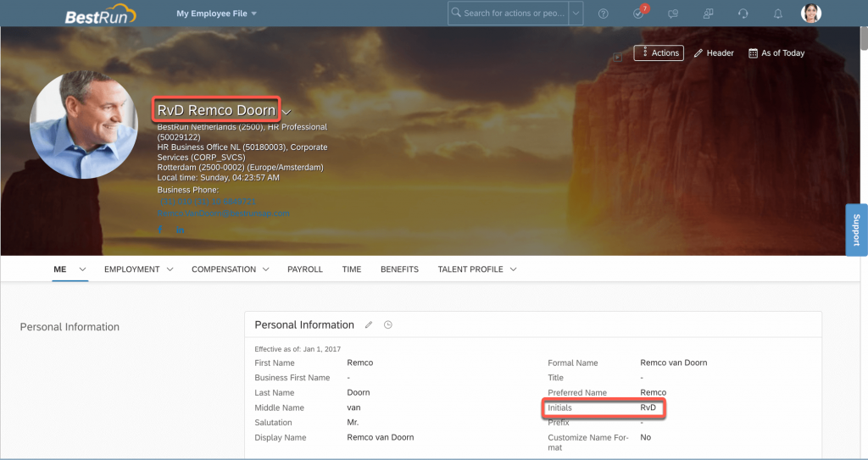Click the Preferred Name value Remco

[x=654, y=392]
